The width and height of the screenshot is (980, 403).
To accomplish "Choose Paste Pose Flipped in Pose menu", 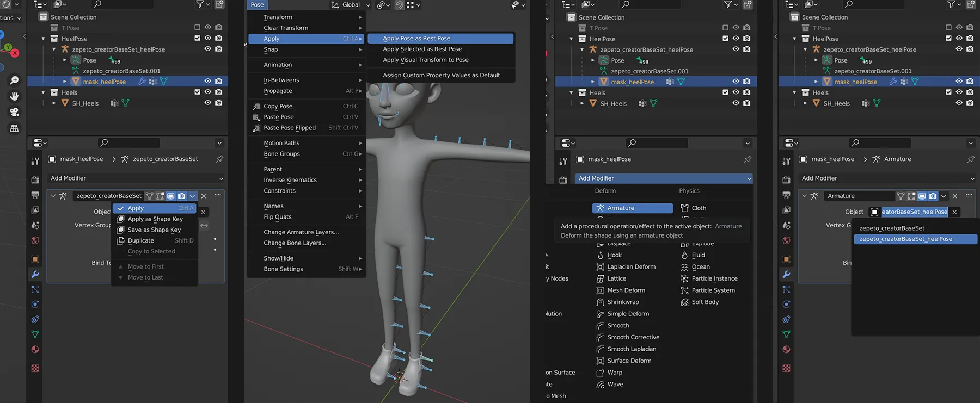I will (306, 128).
